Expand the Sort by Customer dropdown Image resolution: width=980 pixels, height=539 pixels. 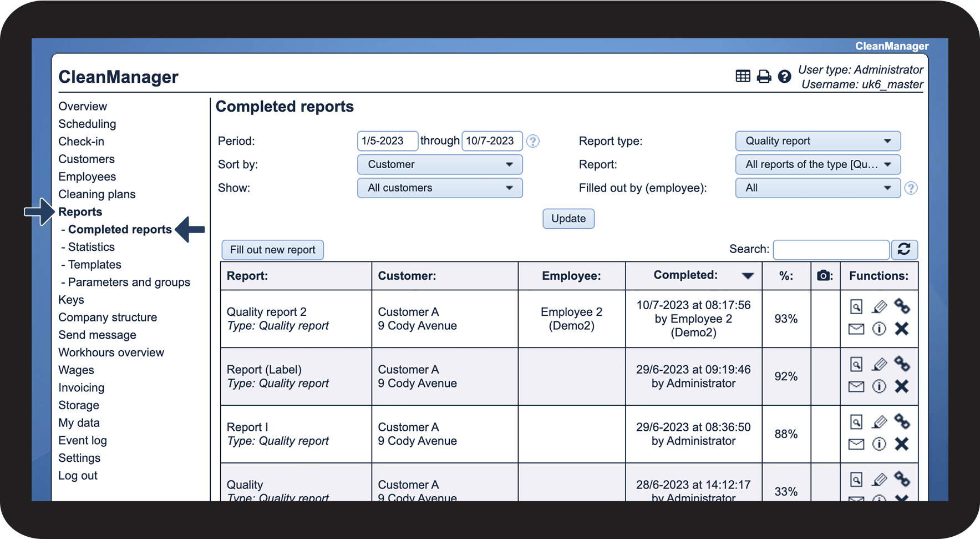tap(440, 164)
